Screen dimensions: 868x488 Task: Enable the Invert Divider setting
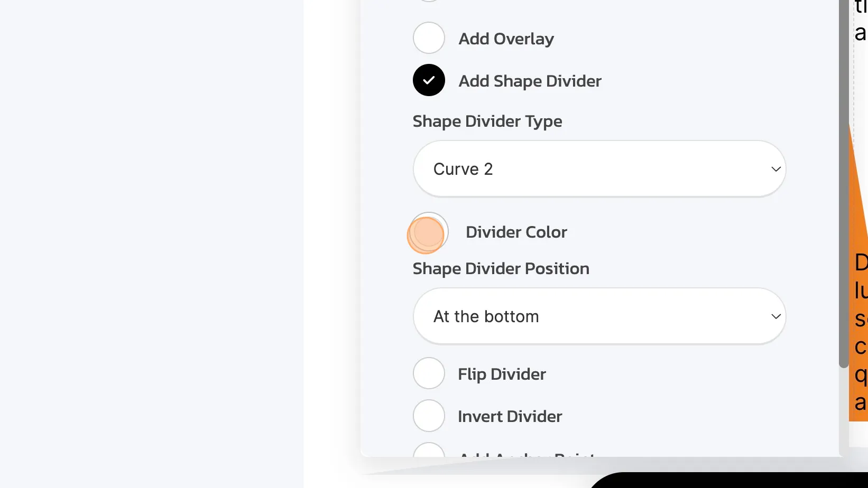coord(429,415)
